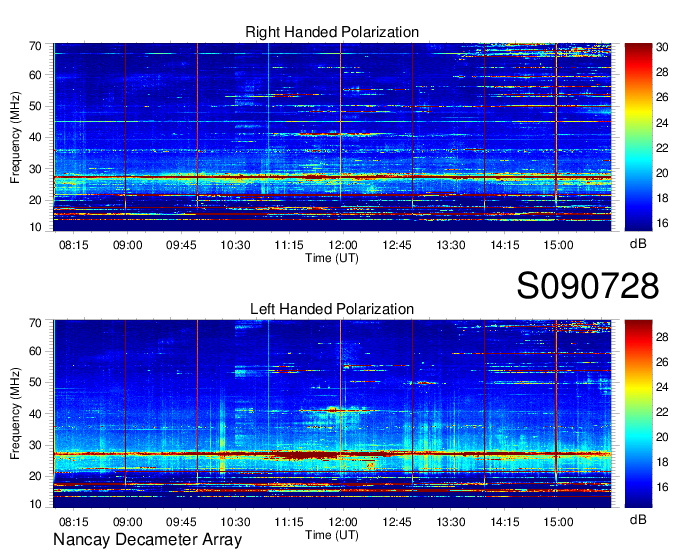
Task: Click the 13:30 tick on top time axis
Action: point(451,245)
